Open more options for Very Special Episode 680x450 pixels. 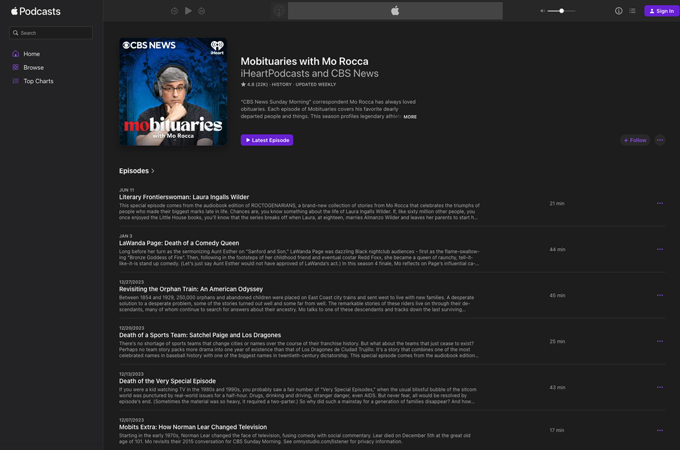coord(660,387)
